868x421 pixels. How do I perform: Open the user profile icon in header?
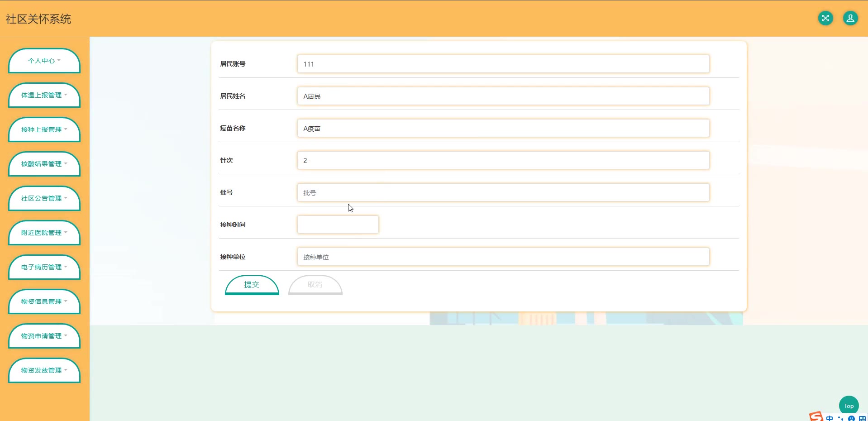pyautogui.click(x=850, y=18)
